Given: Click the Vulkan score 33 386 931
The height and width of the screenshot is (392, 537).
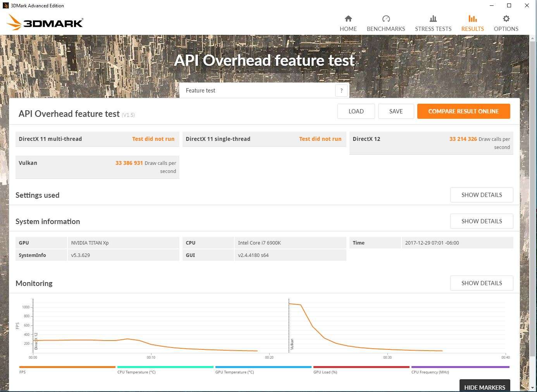Looking at the screenshot, I should (129, 163).
